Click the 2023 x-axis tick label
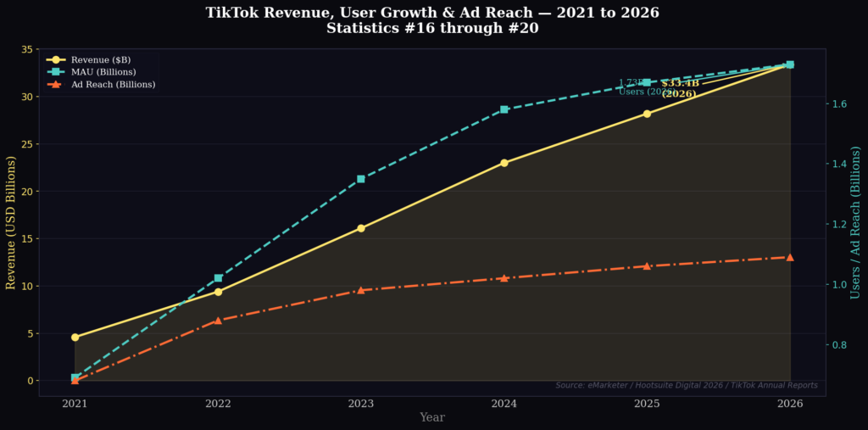The width and height of the screenshot is (868, 430). (x=361, y=404)
